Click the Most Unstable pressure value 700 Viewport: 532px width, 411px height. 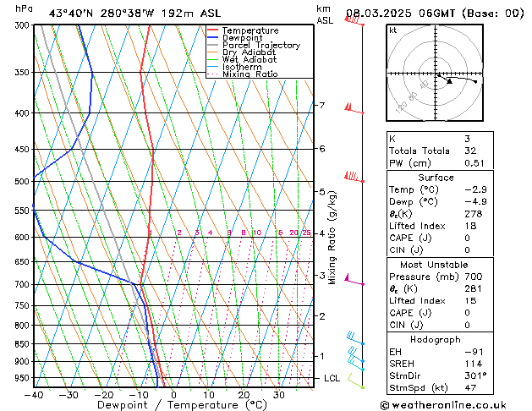point(474,277)
